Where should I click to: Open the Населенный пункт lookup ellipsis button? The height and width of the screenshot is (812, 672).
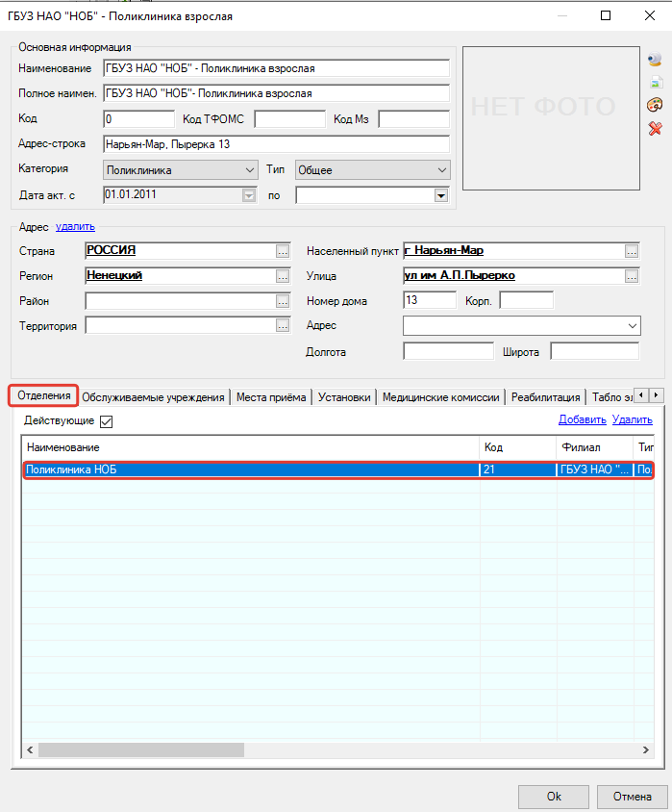631,251
